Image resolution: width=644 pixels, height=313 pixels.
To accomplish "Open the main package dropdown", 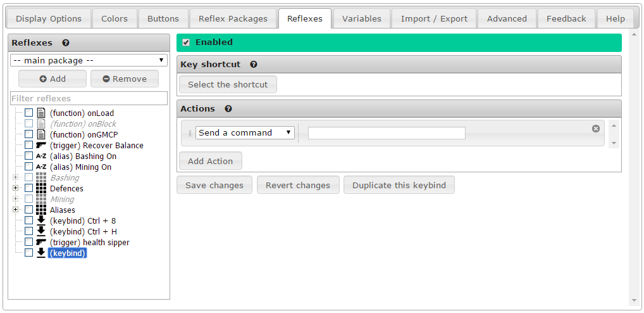I will pyautogui.click(x=89, y=61).
